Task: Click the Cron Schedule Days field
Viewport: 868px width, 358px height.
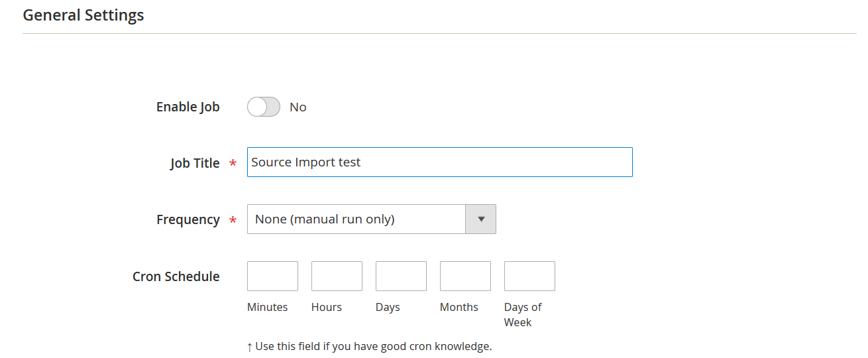Action: pos(401,276)
